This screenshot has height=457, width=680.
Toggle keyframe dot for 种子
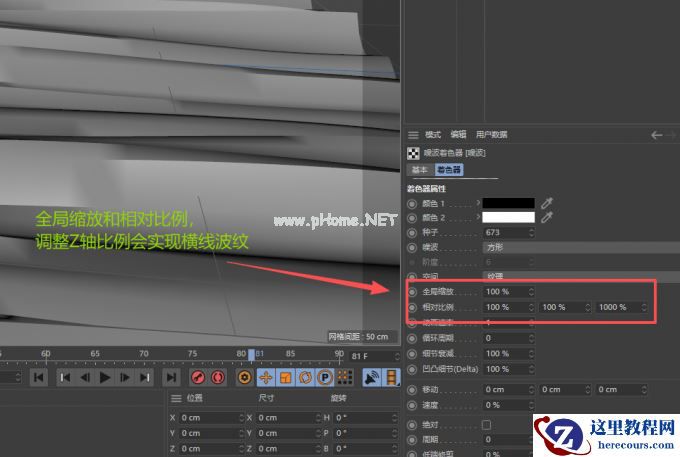[412, 233]
